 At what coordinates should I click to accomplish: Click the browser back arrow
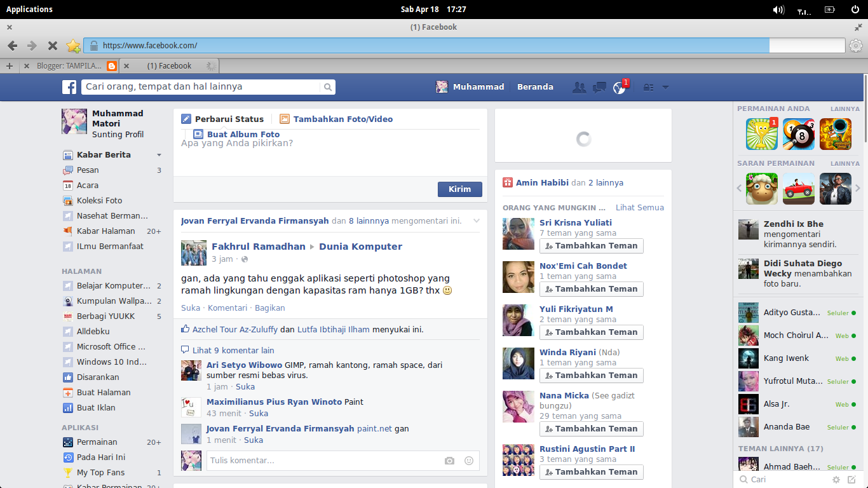(x=13, y=46)
